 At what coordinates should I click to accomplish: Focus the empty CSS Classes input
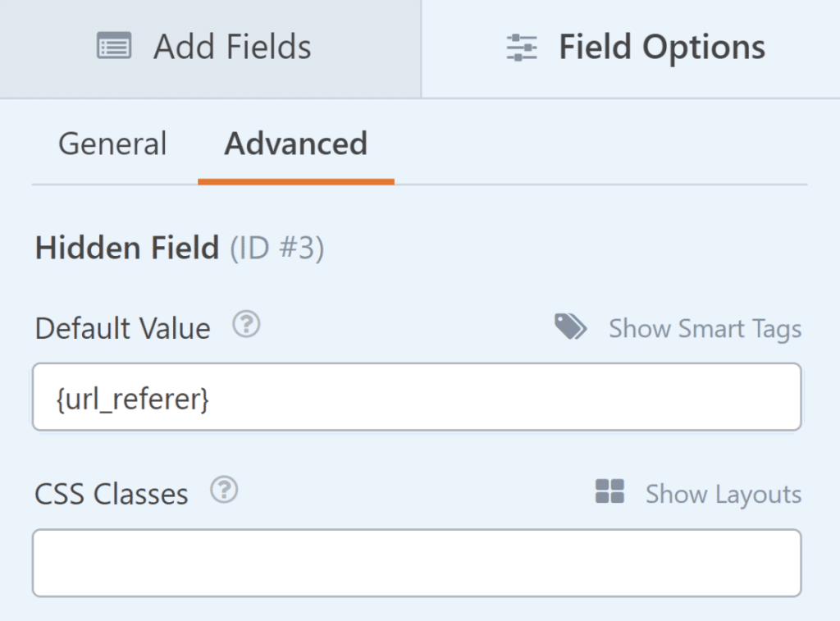click(x=416, y=563)
